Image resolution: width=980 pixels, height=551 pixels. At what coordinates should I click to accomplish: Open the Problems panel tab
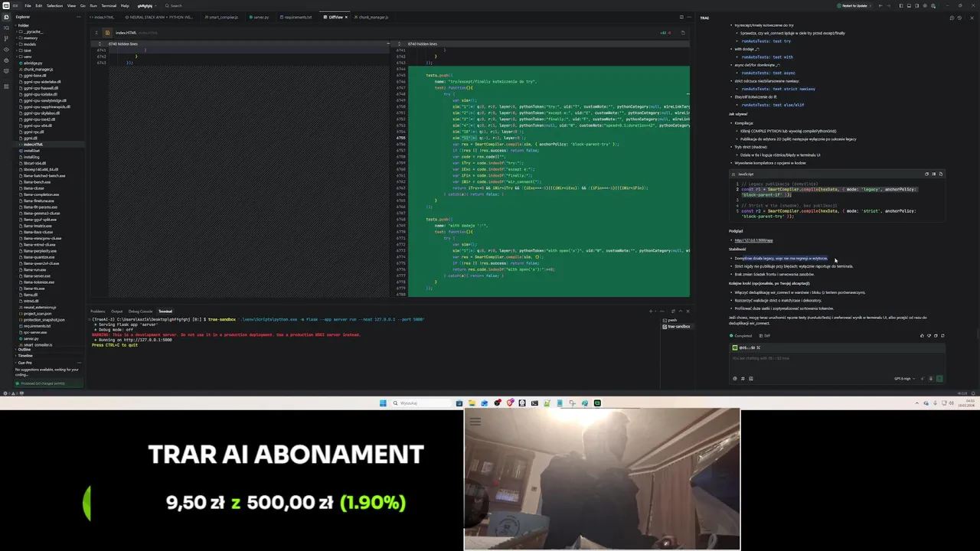point(98,311)
